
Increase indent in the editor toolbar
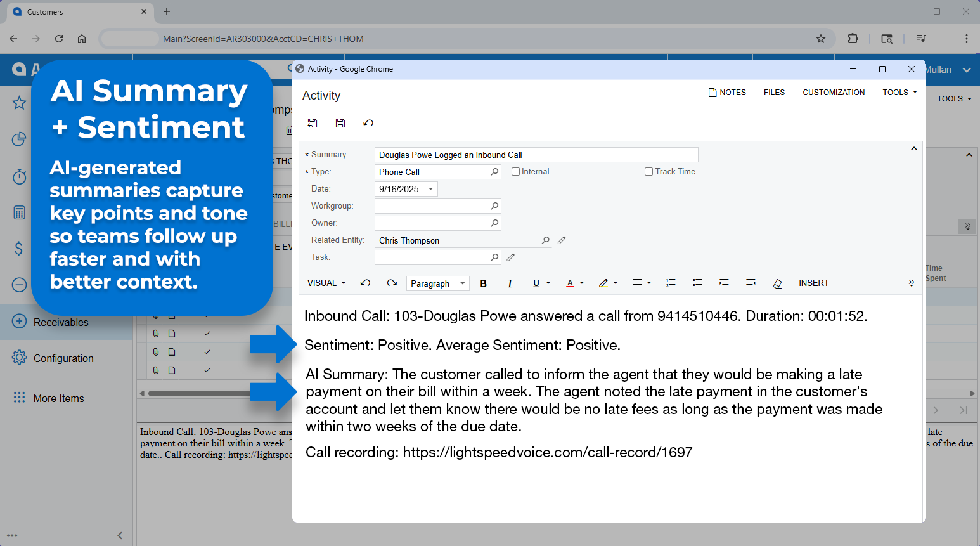(x=724, y=283)
